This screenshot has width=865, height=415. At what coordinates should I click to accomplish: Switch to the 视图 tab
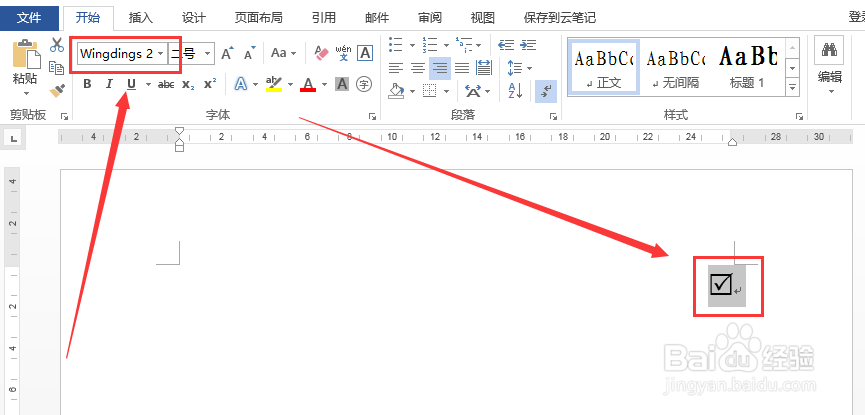point(483,18)
